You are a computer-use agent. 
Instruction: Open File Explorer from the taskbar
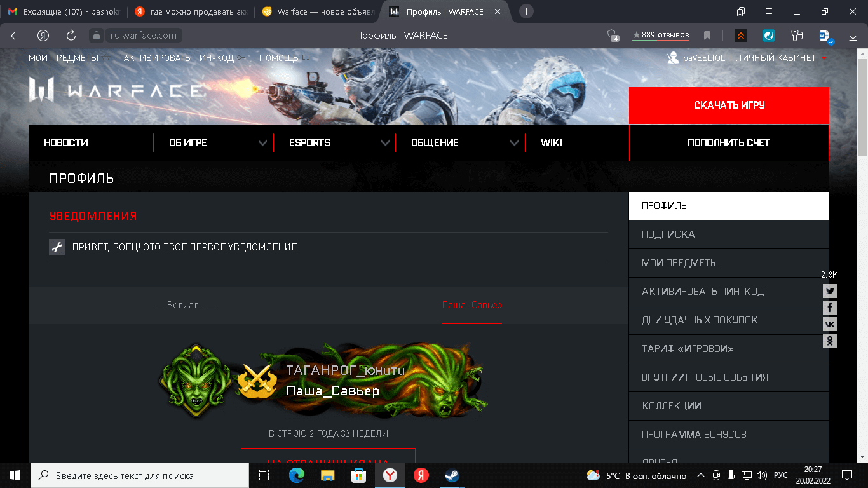[327, 475]
